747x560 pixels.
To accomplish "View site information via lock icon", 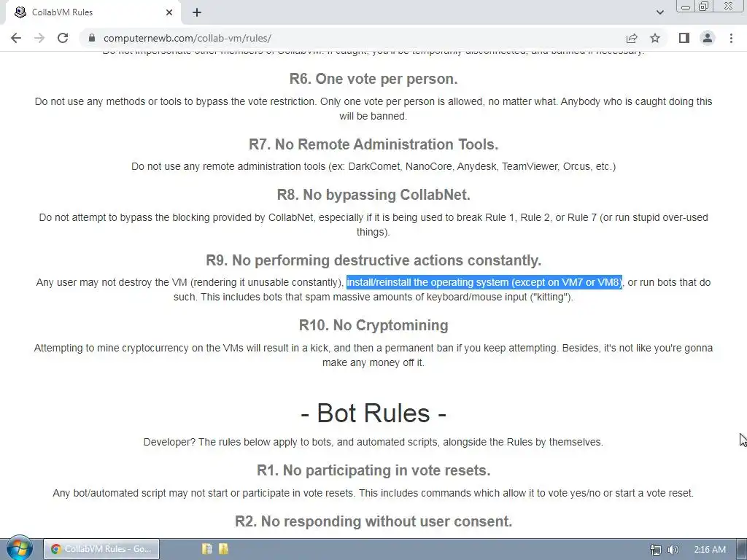I will pyautogui.click(x=92, y=38).
